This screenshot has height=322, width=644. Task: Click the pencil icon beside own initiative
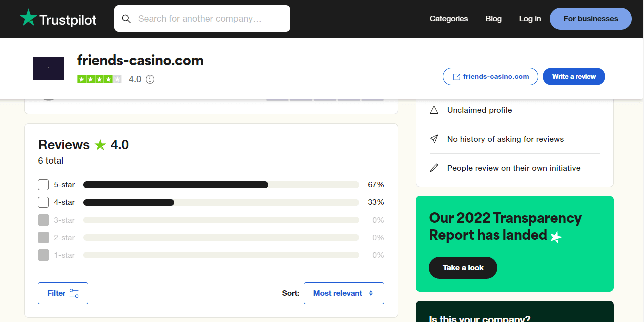coord(434,168)
